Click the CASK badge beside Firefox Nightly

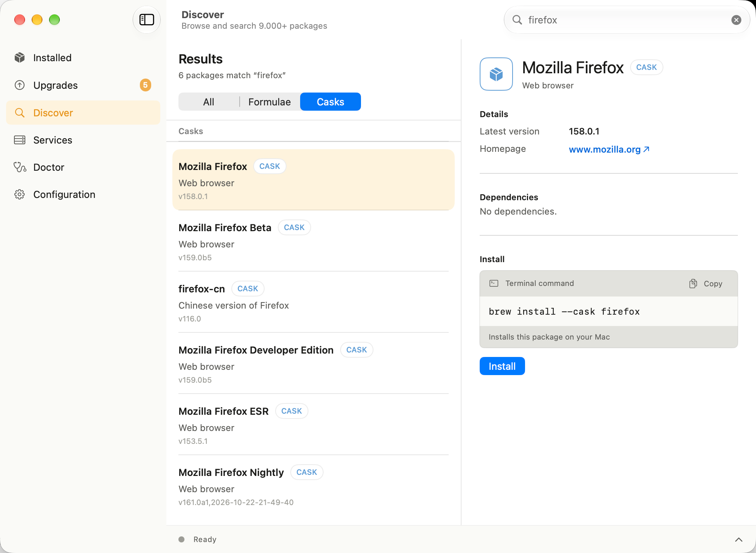307,472
